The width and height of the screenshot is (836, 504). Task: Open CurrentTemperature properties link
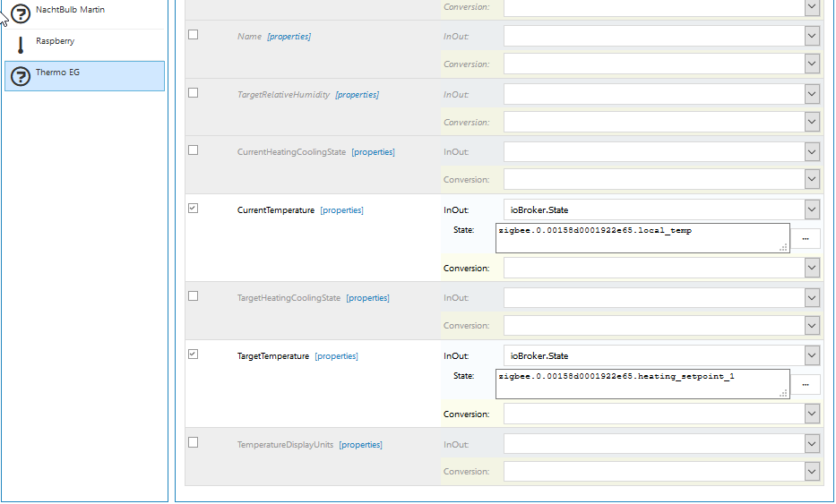341,209
